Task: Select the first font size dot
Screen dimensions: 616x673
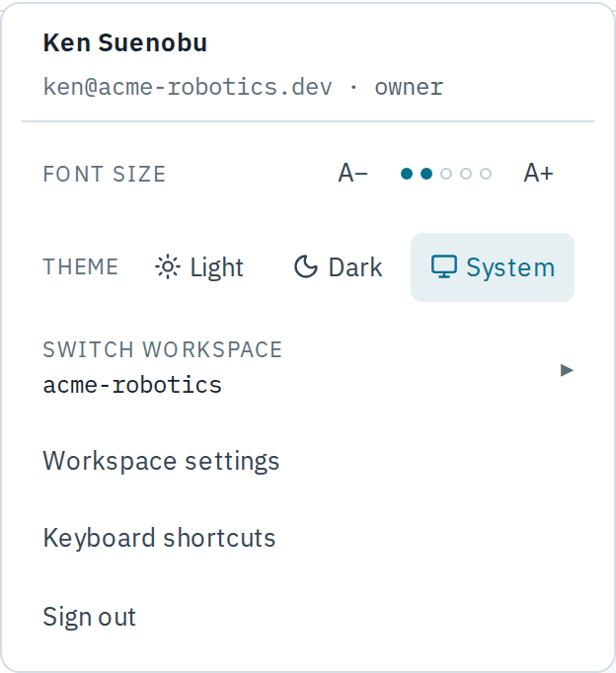Action: click(x=407, y=174)
